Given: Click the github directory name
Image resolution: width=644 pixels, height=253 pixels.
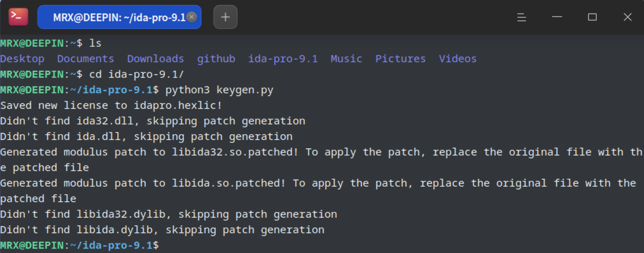Looking at the screenshot, I should 216,59.
